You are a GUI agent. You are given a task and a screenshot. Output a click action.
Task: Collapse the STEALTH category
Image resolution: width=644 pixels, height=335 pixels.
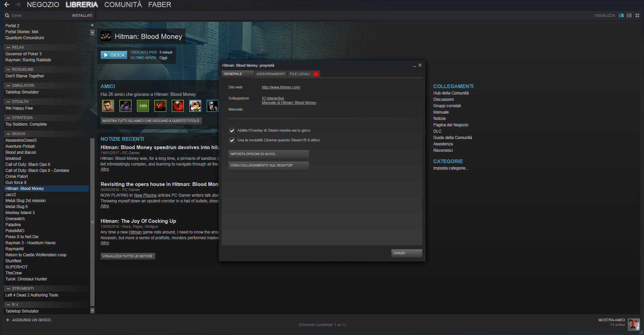(x=8, y=102)
